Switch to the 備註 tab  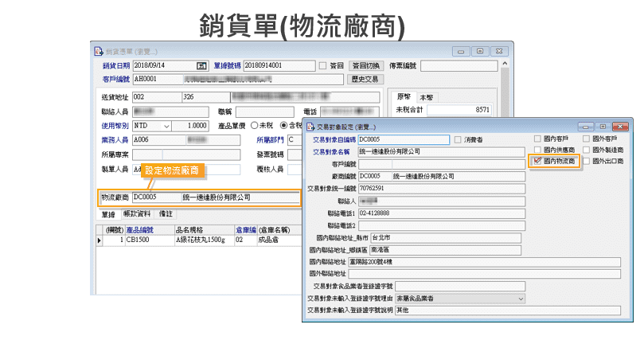[x=166, y=214]
